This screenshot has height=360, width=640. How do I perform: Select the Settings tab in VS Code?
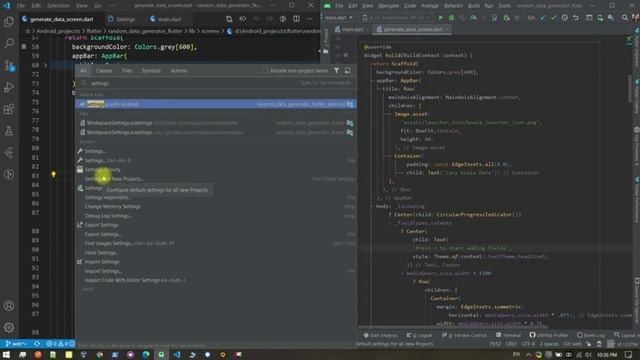tap(122, 19)
